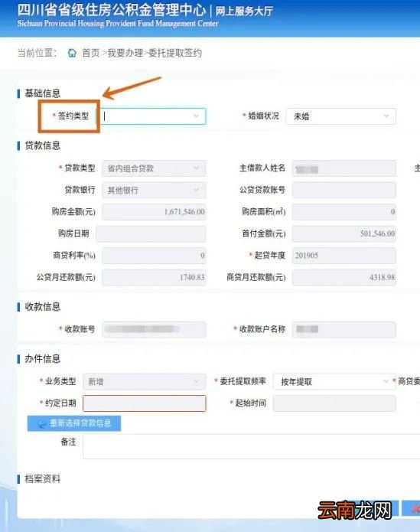
Task: Click the 备注 text area
Action: coord(251,446)
